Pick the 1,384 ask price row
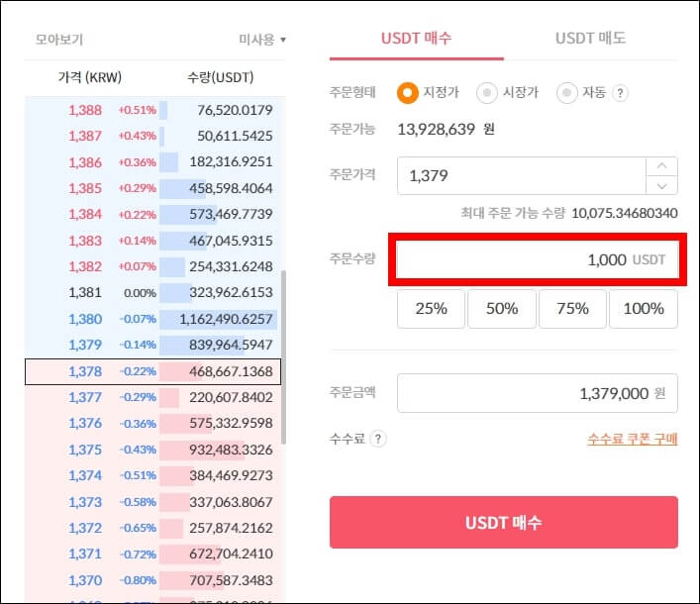This screenshot has height=604, width=700. 152,214
